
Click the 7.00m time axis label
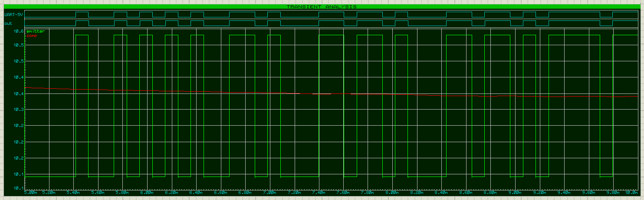(x=270, y=192)
